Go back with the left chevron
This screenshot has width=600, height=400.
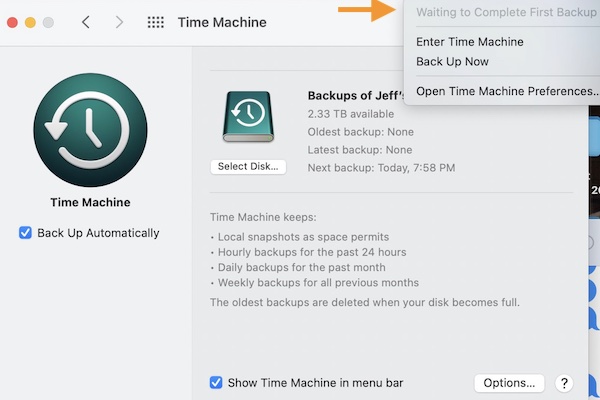(86, 22)
